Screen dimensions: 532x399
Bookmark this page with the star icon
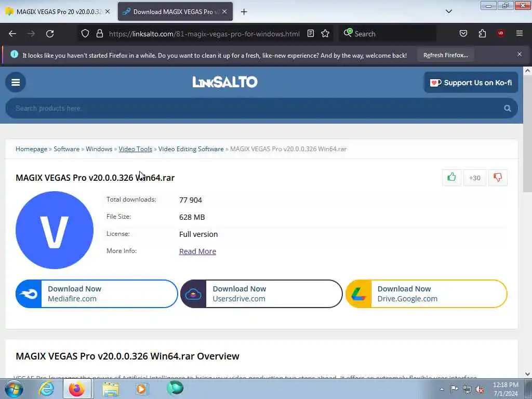click(325, 33)
